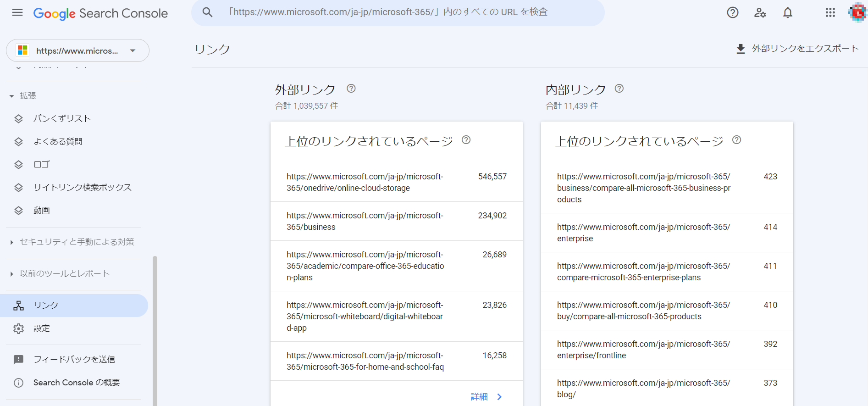Open the Google apps grid
This screenshot has width=868, height=406.
(830, 12)
